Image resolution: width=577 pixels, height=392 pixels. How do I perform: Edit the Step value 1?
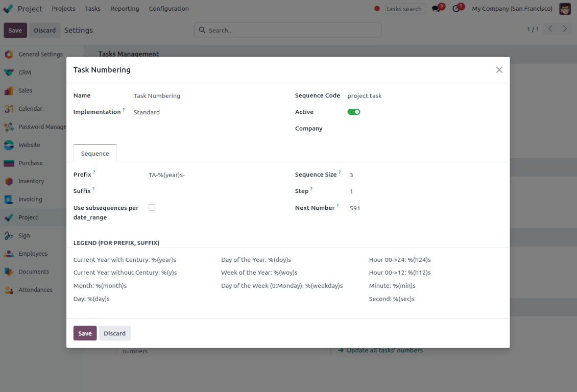(x=426, y=191)
